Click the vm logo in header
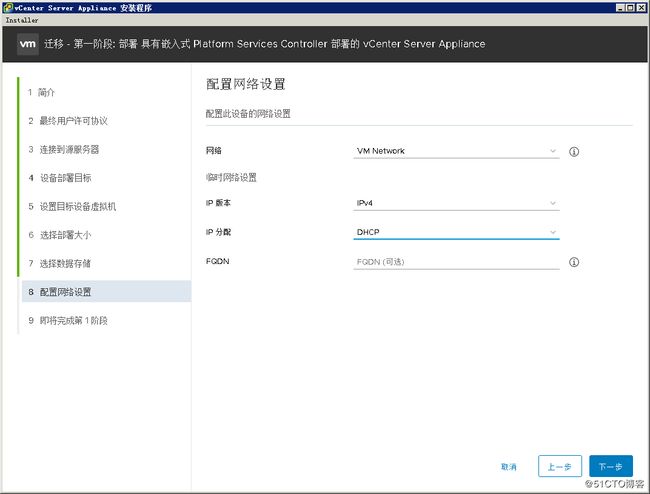 pos(28,44)
